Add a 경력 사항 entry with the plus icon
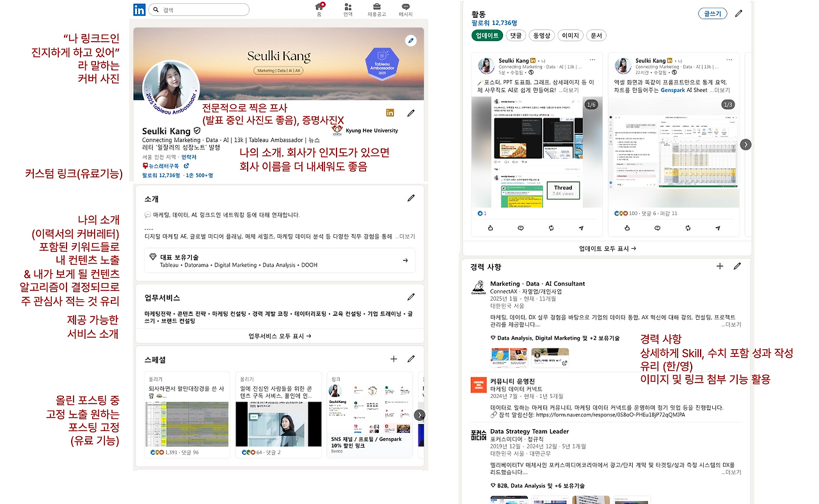The height and width of the screenshot is (504, 819). click(720, 266)
